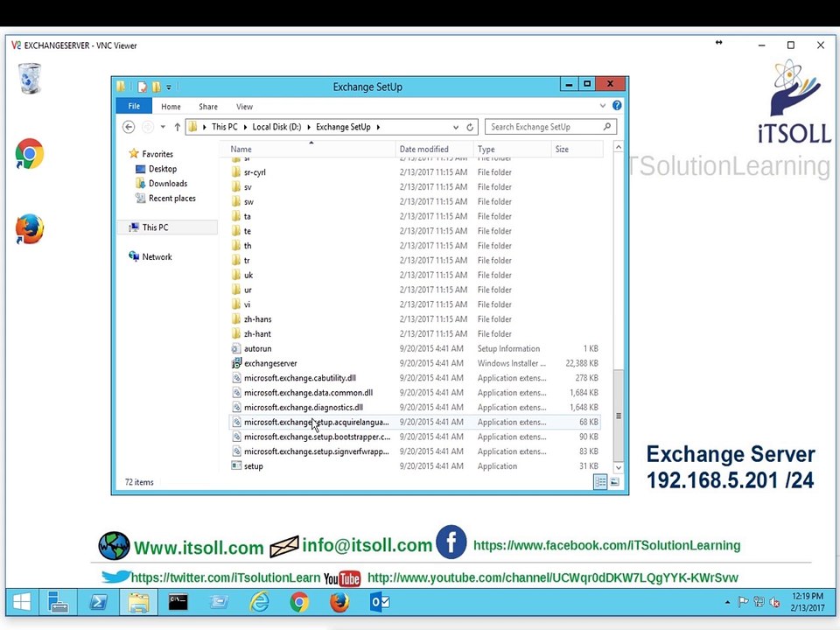Image resolution: width=840 pixels, height=630 pixels.
Task: Click the search magnifier icon
Action: tap(607, 126)
